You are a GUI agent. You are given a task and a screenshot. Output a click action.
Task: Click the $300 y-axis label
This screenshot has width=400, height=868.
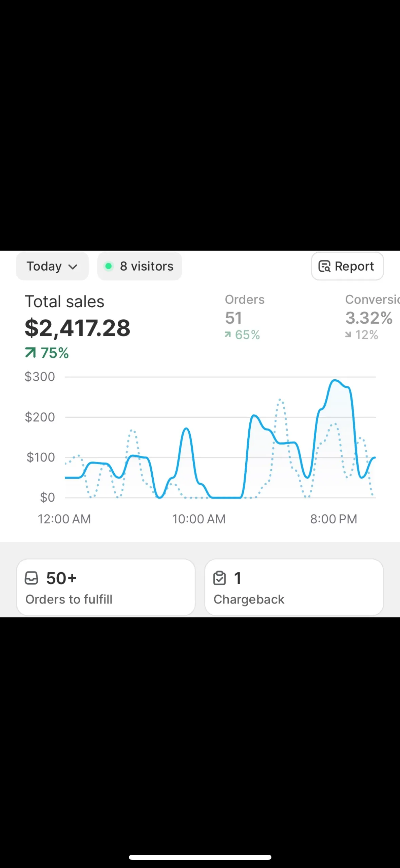[x=40, y=377]
